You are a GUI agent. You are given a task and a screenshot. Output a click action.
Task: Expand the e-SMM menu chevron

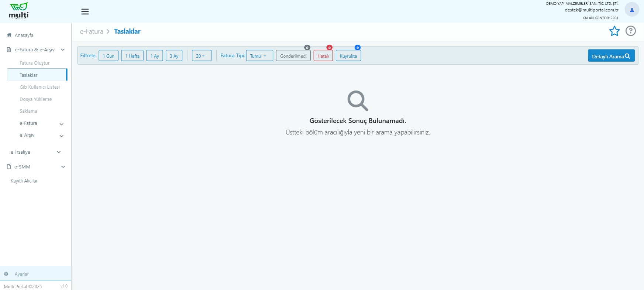click(x=63, y=167)
